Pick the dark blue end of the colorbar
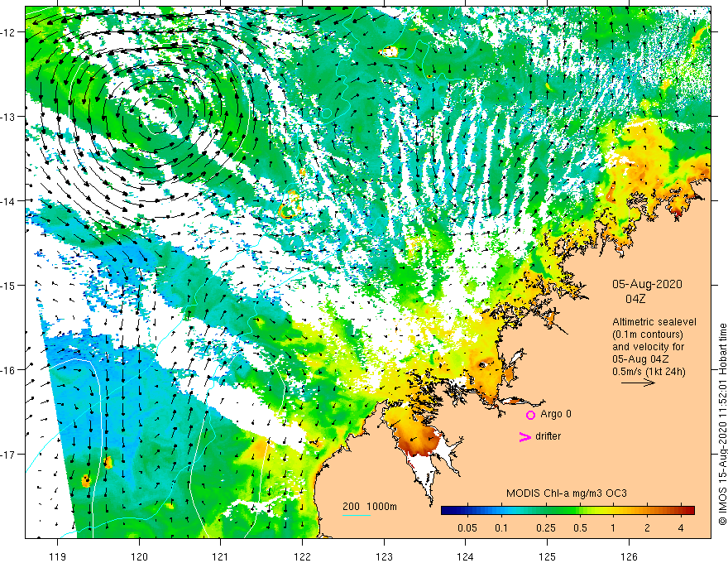 [x=447, y=511]
